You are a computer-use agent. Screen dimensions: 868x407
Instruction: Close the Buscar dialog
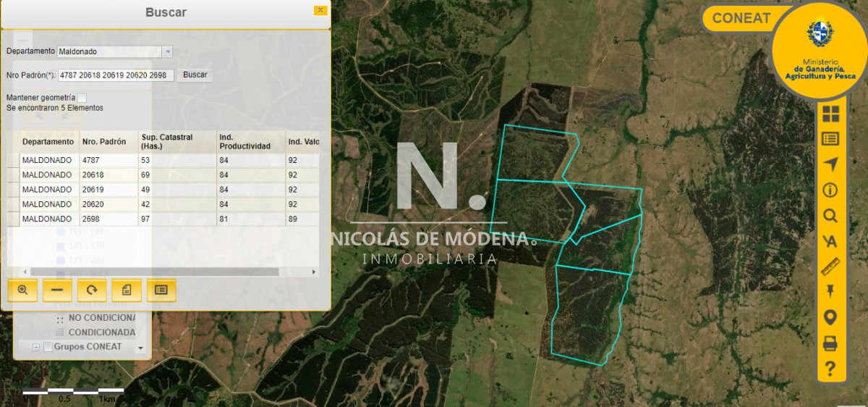(320, 10)
